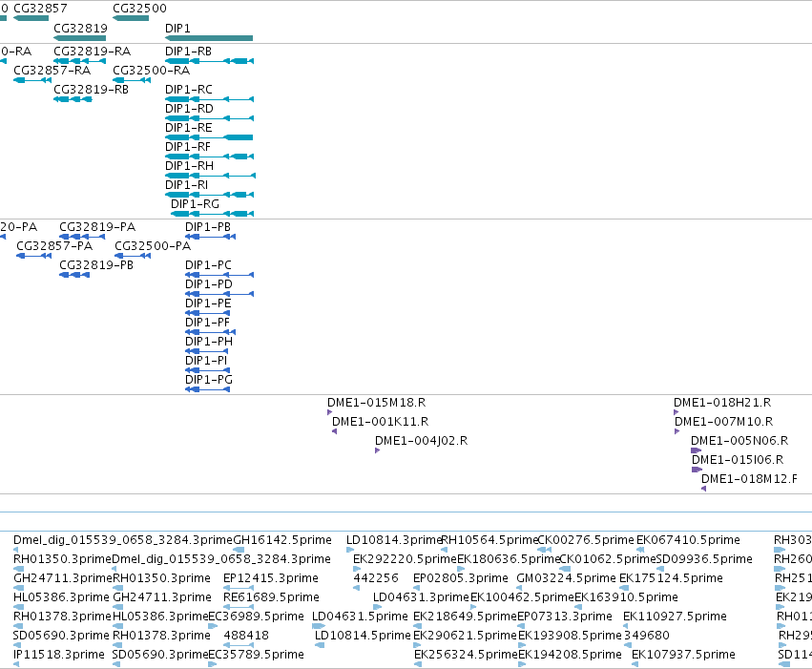Click the DME1-005N06.R feature label
This screenshot has height=669, width=812.
(x=739, y=441)
